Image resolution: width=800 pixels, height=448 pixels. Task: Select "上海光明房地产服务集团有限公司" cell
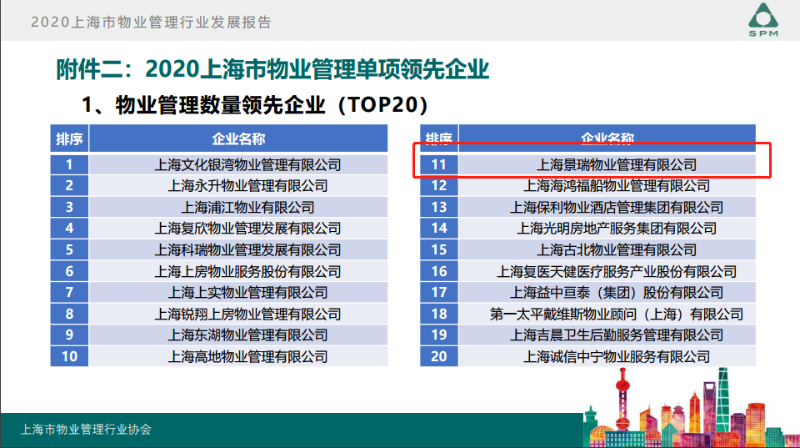click(607, 228)
